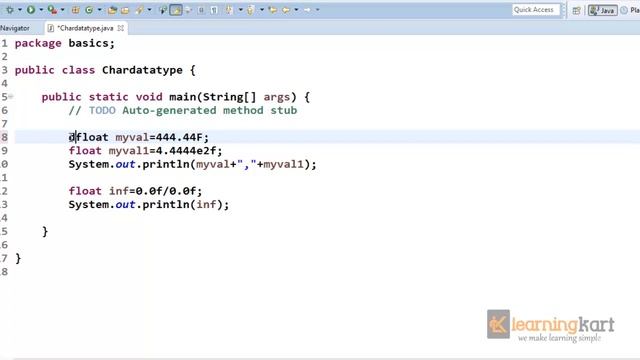Open the Next Annotation dropdown arrow
The height and width of the screenshot is (360, 640).
pos(240,9)
